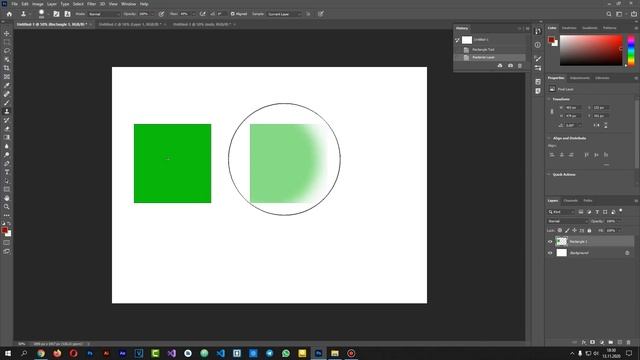Toggle lock transparent pixels
The image size is (640, 360).
point(560,231)
